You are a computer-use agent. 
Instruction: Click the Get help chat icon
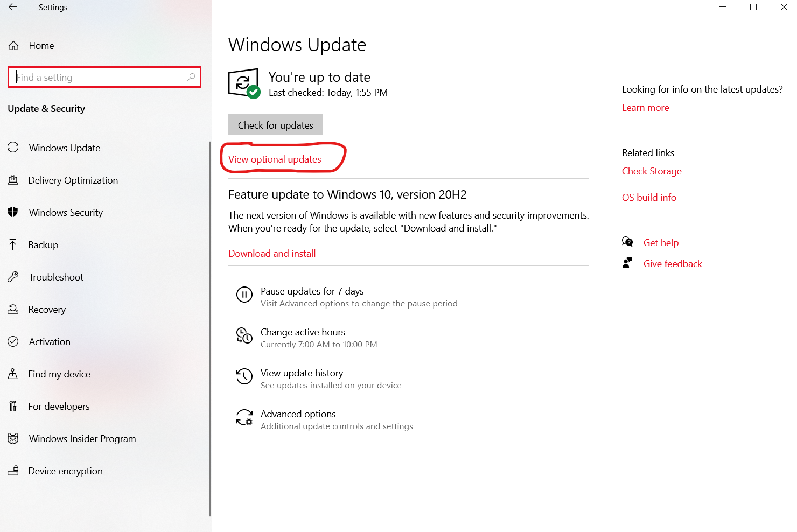tap(627, 242)
